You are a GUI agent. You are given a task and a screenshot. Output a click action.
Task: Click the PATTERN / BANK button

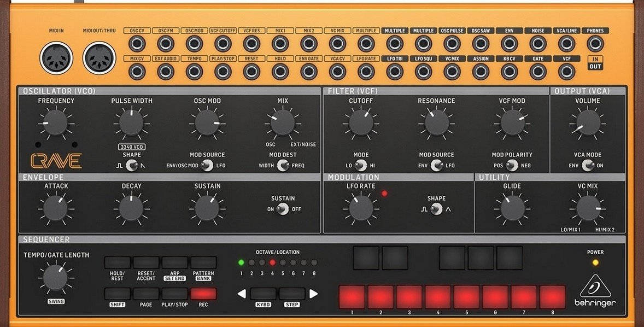[203, 262]
